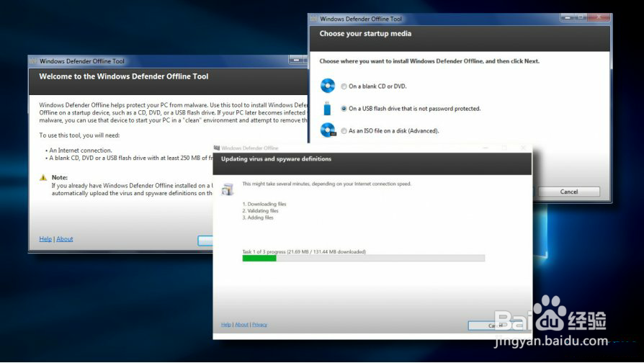The height and width of the screenshot is (363, 644).
Task: Minimize the Welcome window
Action: pyautogui.click(x=296, y=60)
